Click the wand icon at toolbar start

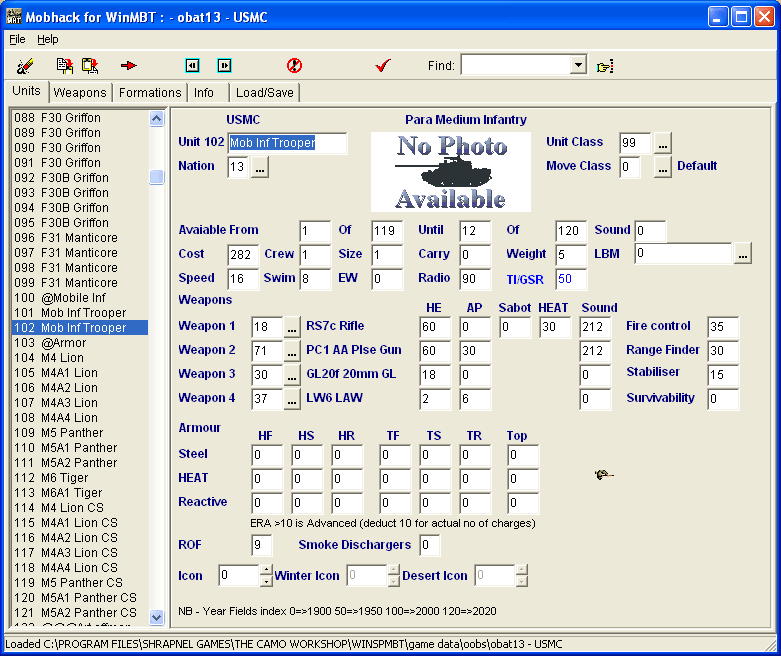tap(26, 66)
